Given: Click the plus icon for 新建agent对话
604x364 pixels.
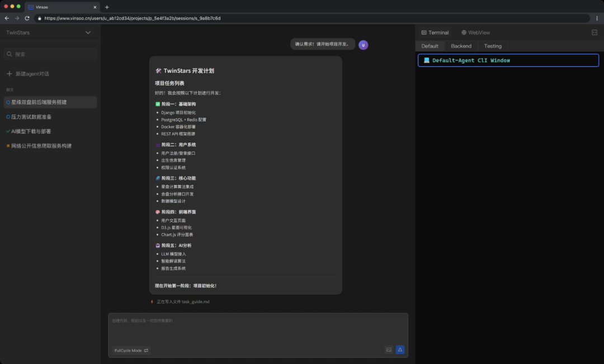Looking at the screenshot, I should click(10, 74).
